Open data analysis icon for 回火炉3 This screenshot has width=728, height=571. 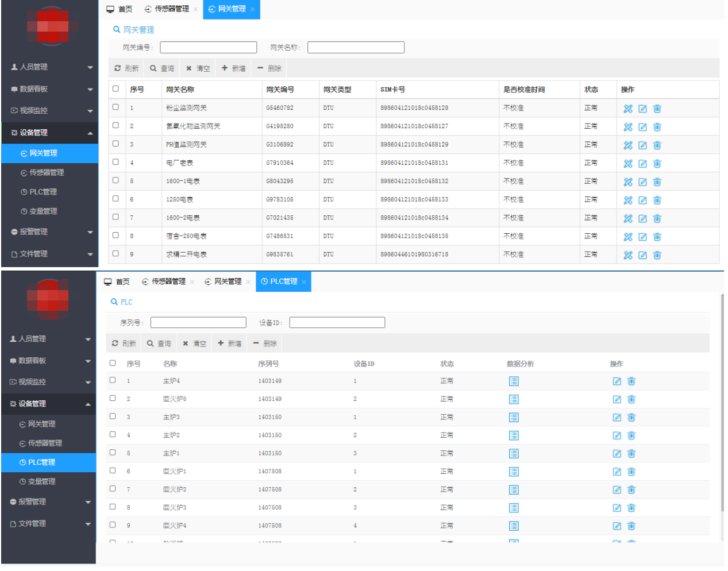pyautogui.click(x=513, y=508)
